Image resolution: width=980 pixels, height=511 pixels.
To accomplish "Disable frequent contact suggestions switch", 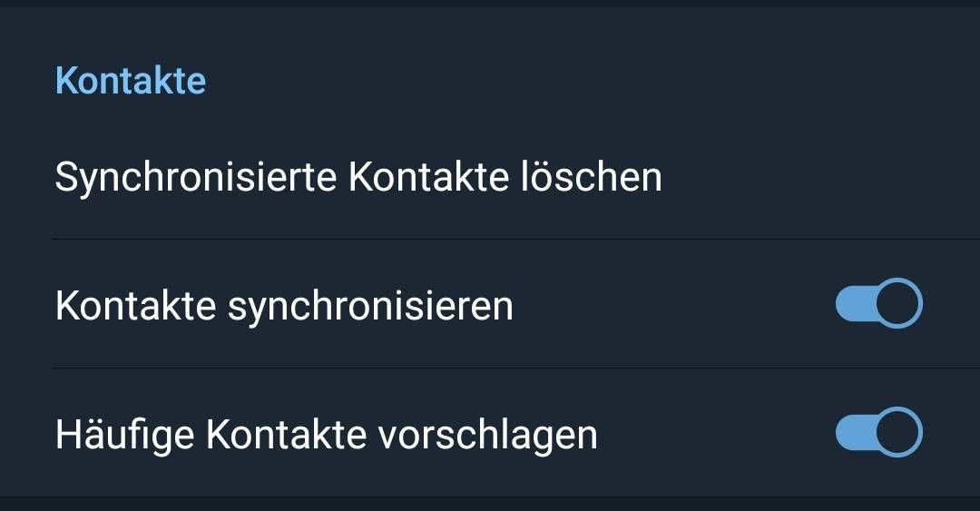I will [x=878, y=432].
